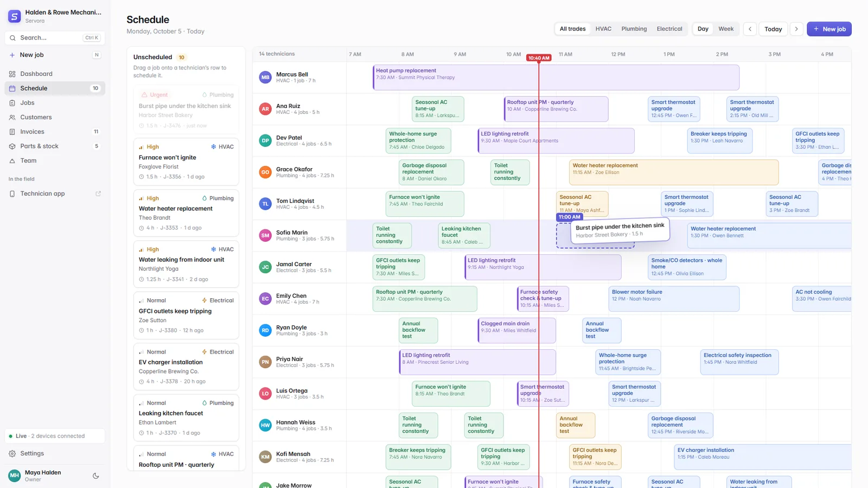Open the Schedule sidebar item
Viewport: 868px width, 488px height.
(55, 88)
